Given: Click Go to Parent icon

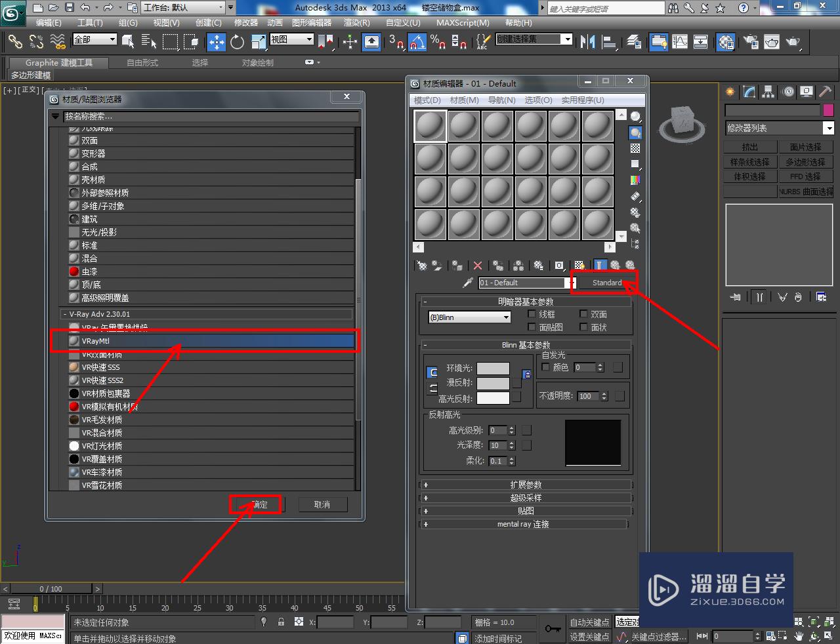Looking at the screenshot, I should click(615, 266).
